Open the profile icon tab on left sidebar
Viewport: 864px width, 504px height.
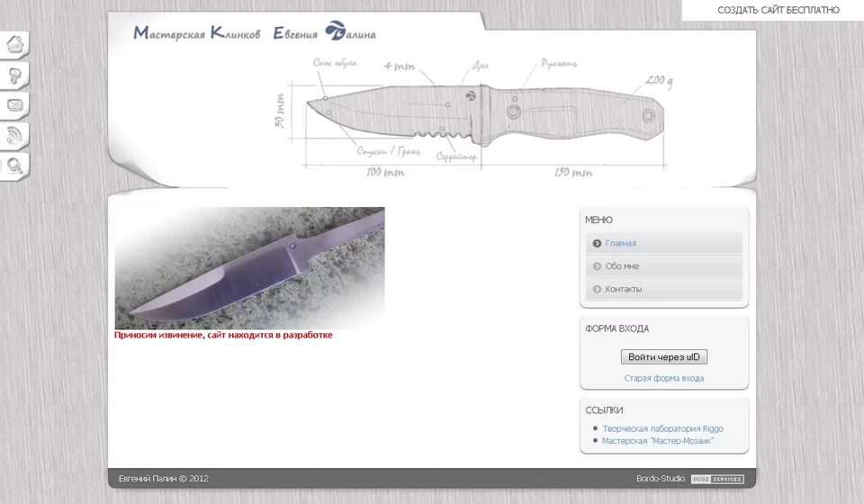pyautogui.click(x=15, y=75)
